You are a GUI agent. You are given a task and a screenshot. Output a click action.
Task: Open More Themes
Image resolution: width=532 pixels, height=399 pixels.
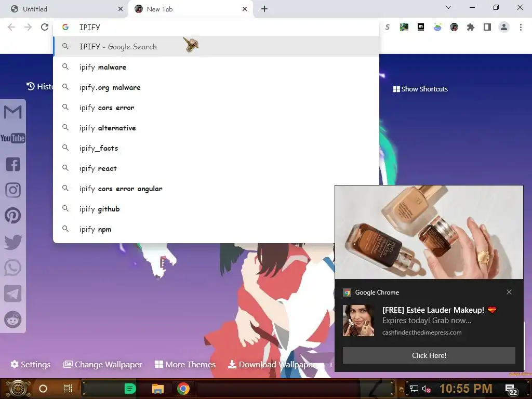coord(185,364)
